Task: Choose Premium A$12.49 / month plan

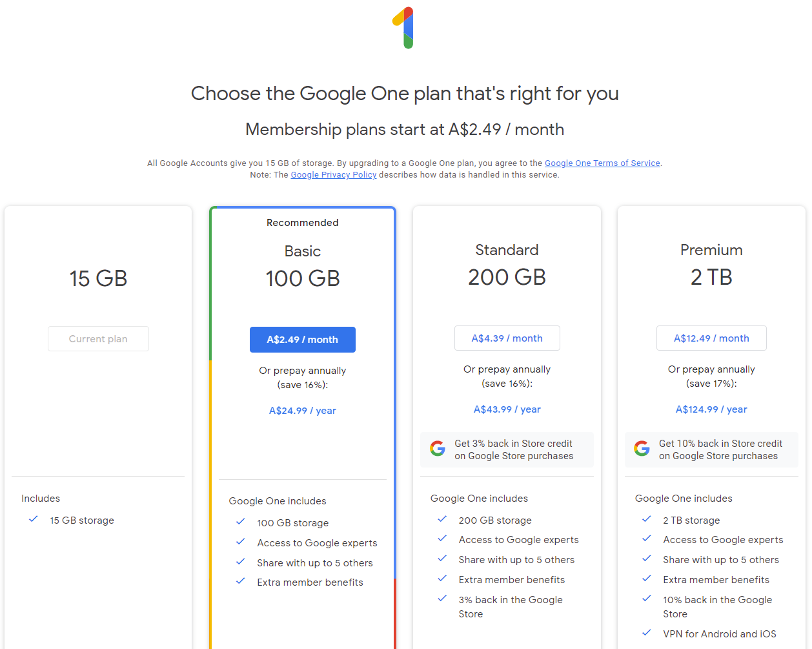Action: pos(711,338)
